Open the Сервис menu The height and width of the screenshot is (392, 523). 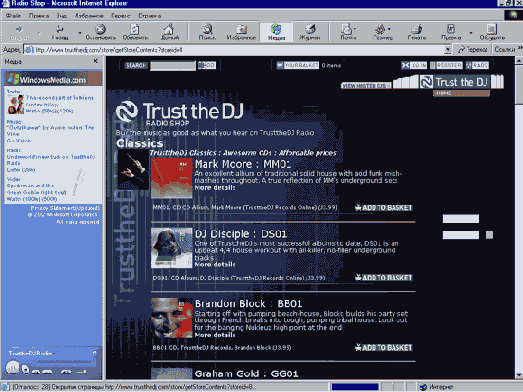point(120,16)
